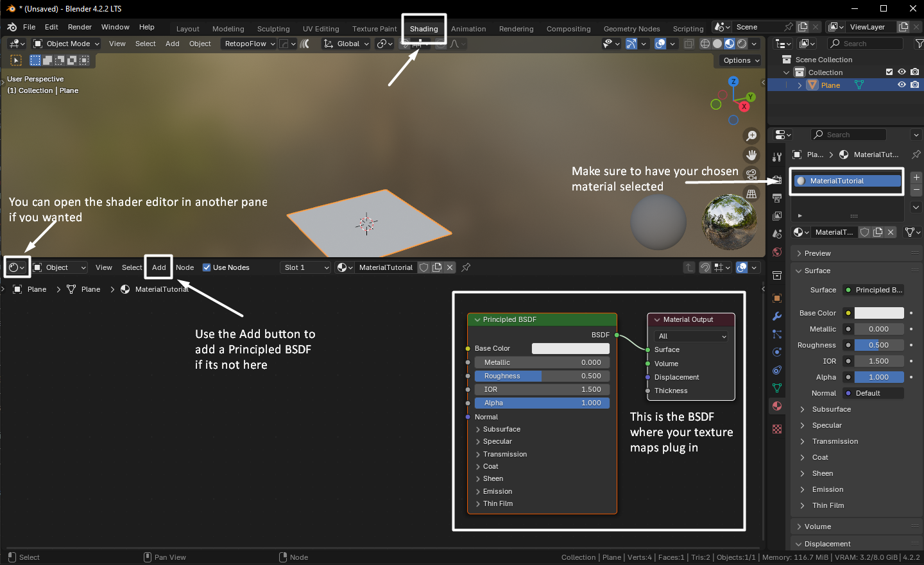Viewport: 924px width, 565px height.
Task: Hide the Plane object in viewport
Action: 902,85
